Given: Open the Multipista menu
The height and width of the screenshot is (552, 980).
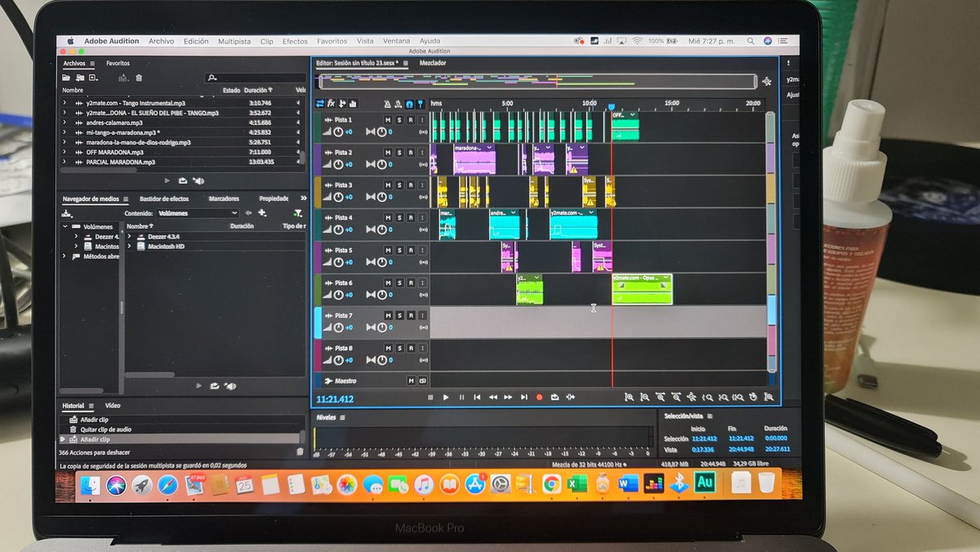Looking at the screenshot, I should [x=234, y=41].
